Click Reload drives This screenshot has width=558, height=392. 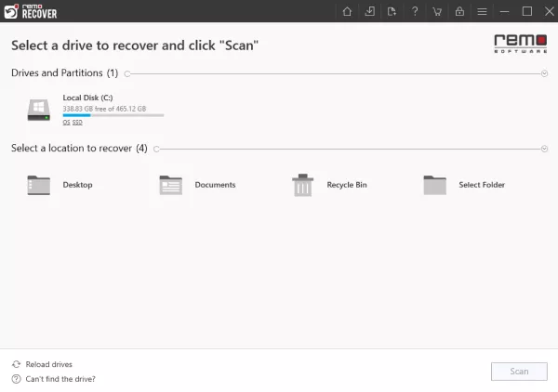click(x=48, y=364)
